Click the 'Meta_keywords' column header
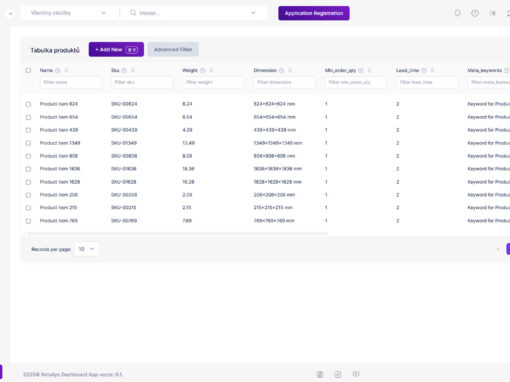The height and width of the screenshot is (382, 510). (x=484, y=70)
